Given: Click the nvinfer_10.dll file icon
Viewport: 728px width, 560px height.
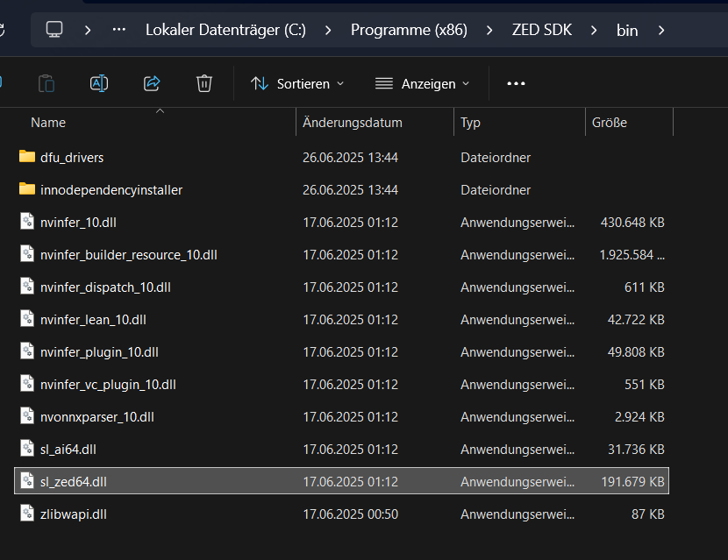Looking at the screenshot, I should (x=27, y=222).
